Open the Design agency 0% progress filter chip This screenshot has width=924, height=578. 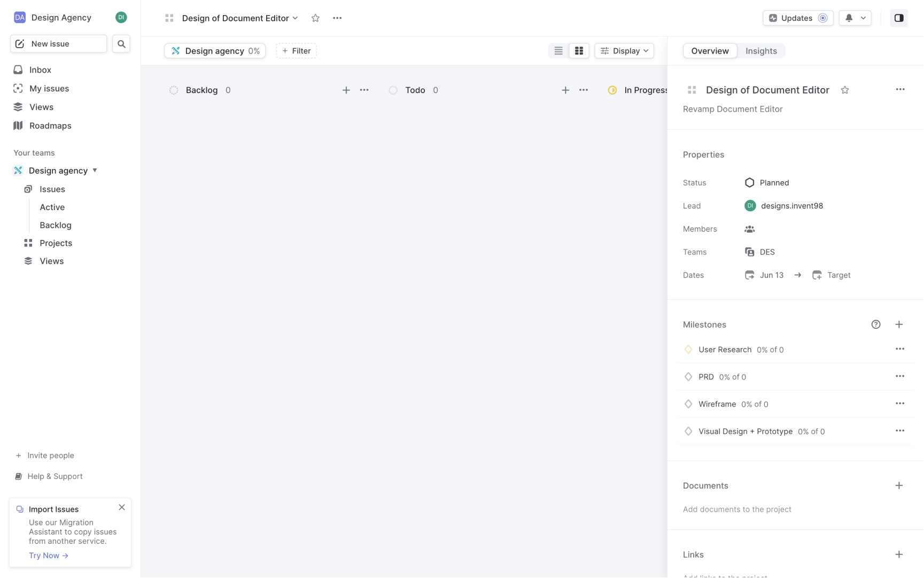coord(215,50)
